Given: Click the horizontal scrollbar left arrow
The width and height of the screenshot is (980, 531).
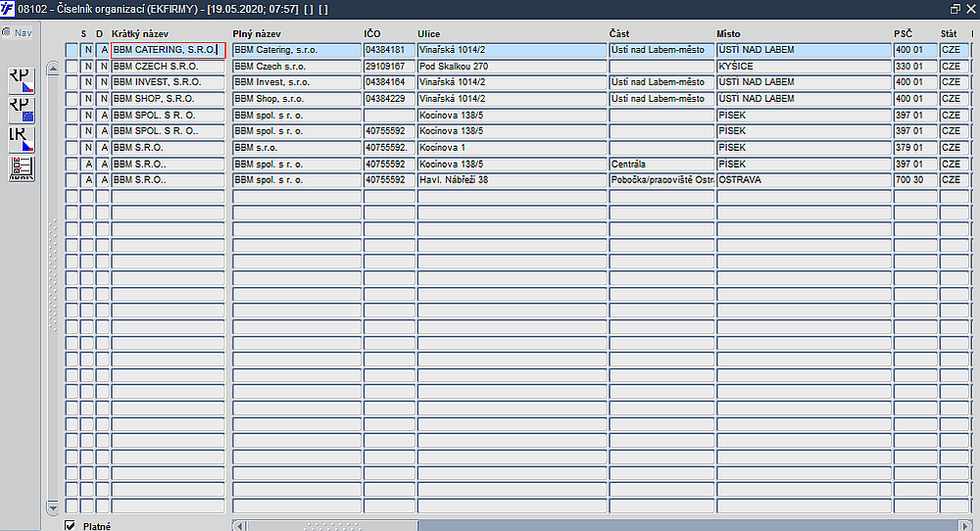Looking at the screenshot, I should [x=239, y=525].
